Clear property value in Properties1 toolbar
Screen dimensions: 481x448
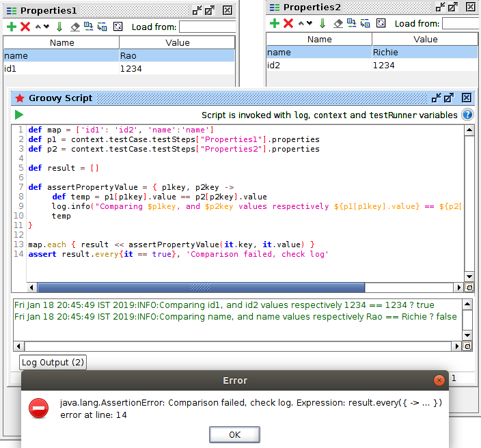click(75, 27)
